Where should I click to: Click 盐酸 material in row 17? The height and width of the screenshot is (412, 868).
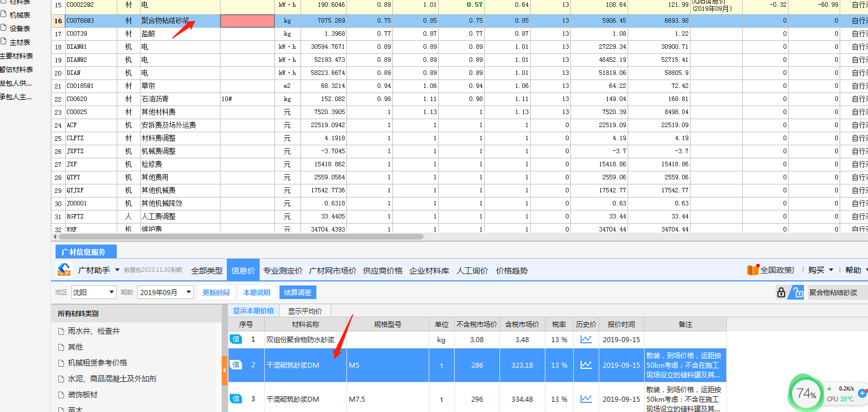(x=180, y=34)
